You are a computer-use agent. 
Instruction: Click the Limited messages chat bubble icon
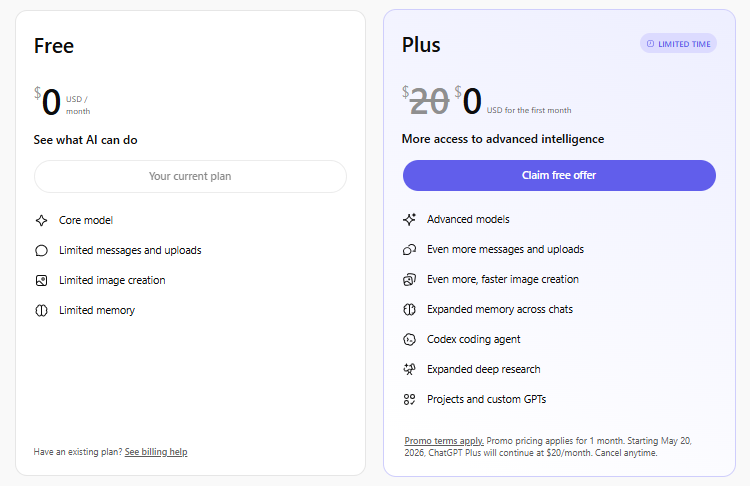tap(41, 250)
